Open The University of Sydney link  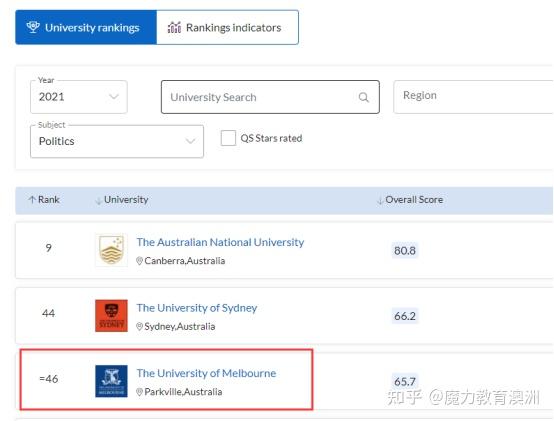pos(197,308)
